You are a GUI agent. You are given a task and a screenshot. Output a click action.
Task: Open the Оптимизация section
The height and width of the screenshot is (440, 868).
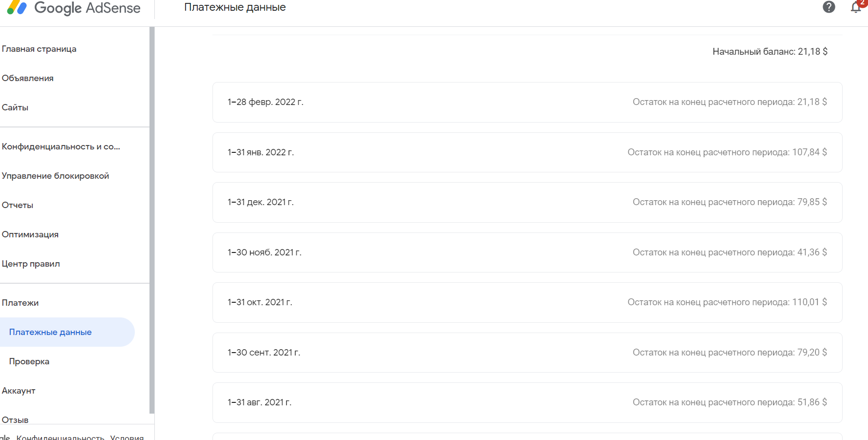point(30,234)
